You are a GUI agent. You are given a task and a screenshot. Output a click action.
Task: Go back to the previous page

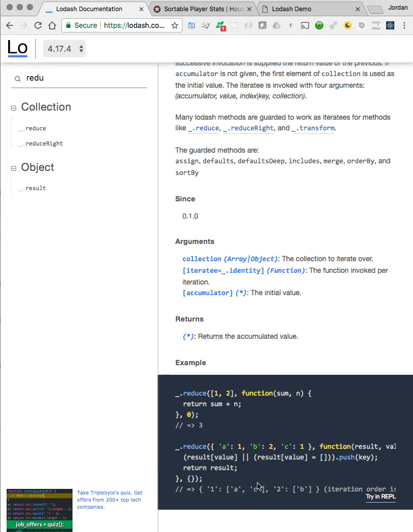pyautogui.click(x=10, y=25)
